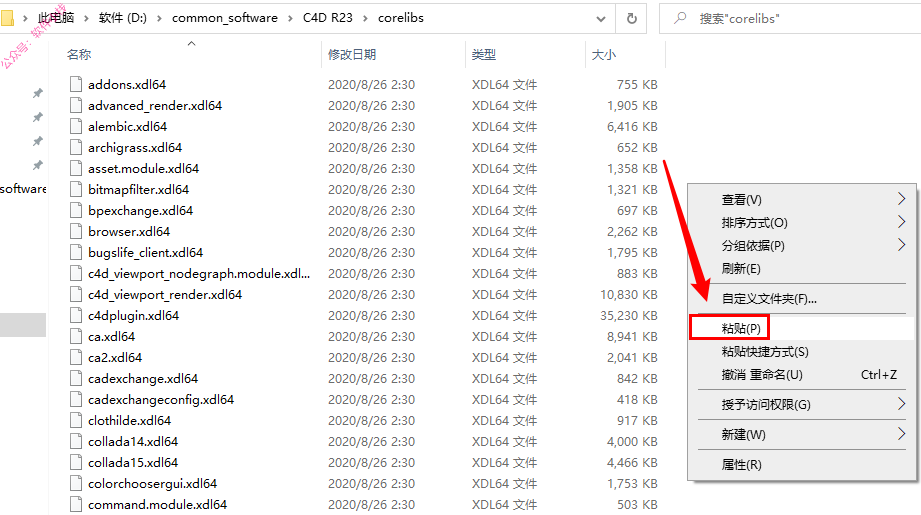Expand the 新建(W) submenu arrow
Viewport: 921px width, 515px height.
click(x=902, y=434)
